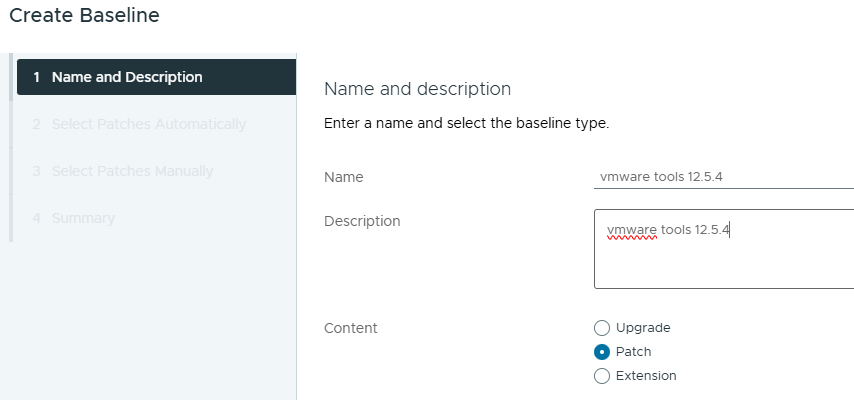
Task: Click the Description field label
Action: (362, 221)
